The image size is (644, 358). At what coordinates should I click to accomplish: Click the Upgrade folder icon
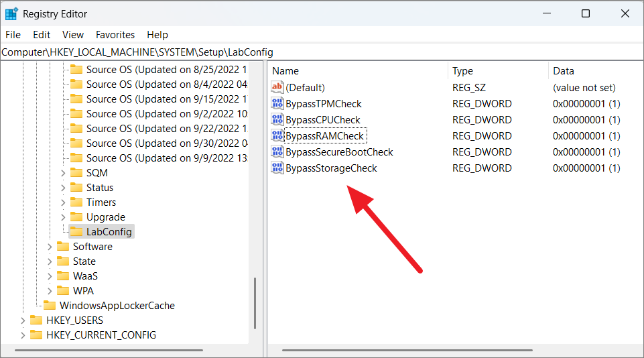[x=76, y=217]
